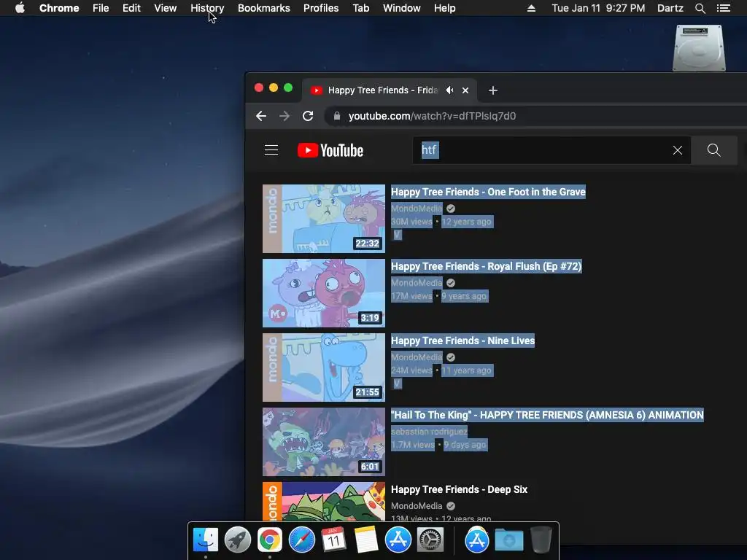Go back with the browser back arrow

click(261, 116)
